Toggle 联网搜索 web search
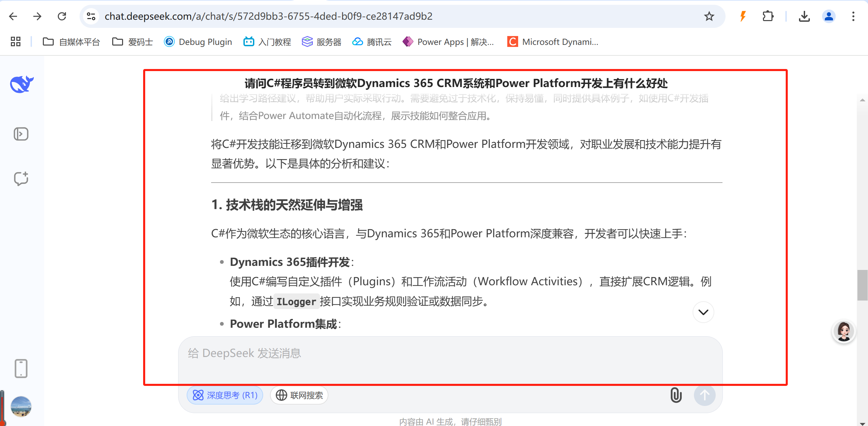This screenshot has height=426, width=868. [x=299, y=395]
